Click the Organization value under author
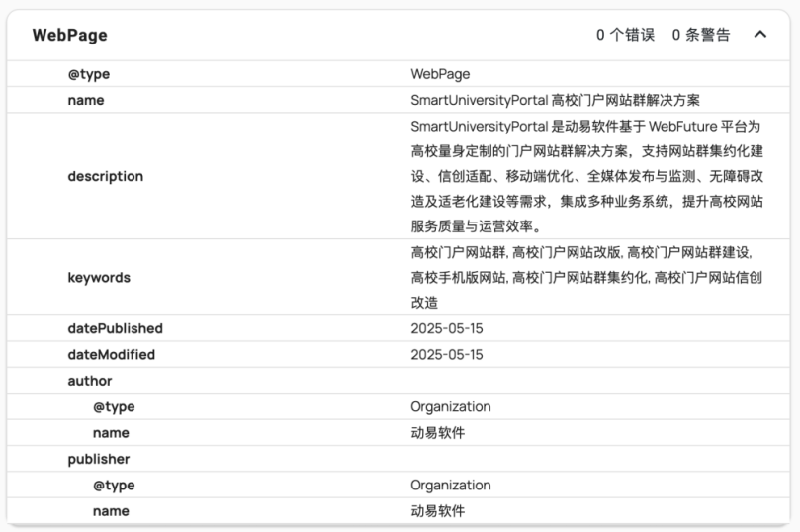 (x=450, y=406)
